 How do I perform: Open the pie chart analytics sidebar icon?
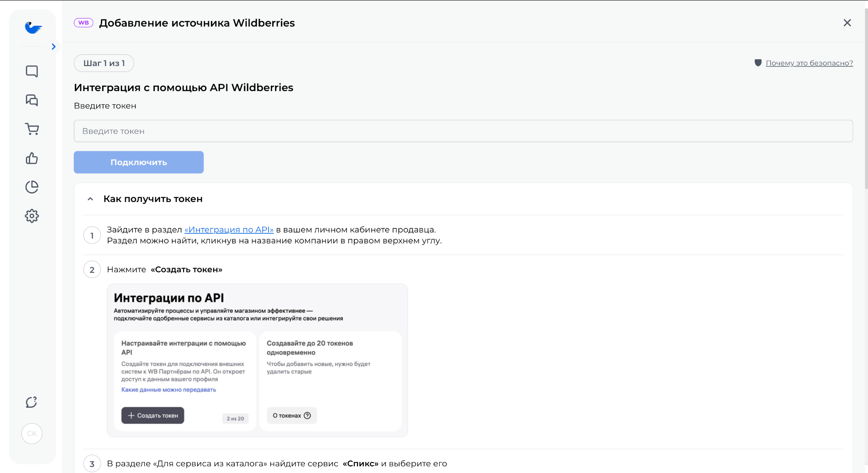(x=32, y=187)
